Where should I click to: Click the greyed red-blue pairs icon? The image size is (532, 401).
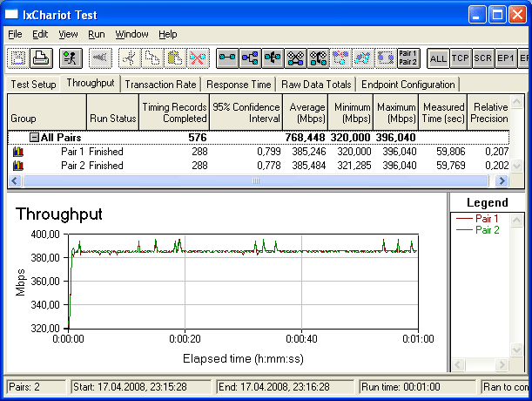click(340, 58)
